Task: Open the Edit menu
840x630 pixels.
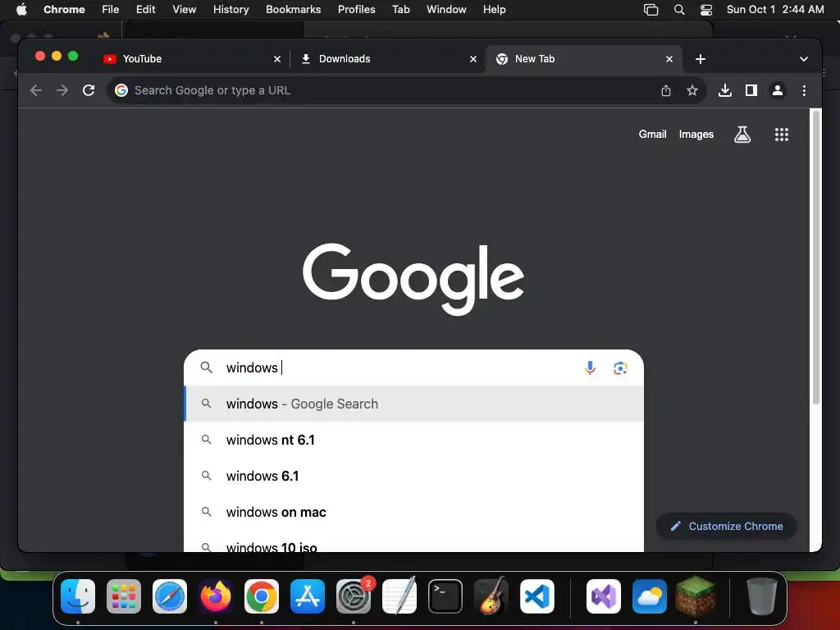Action: pyautogui.click(x=146, y=9)
